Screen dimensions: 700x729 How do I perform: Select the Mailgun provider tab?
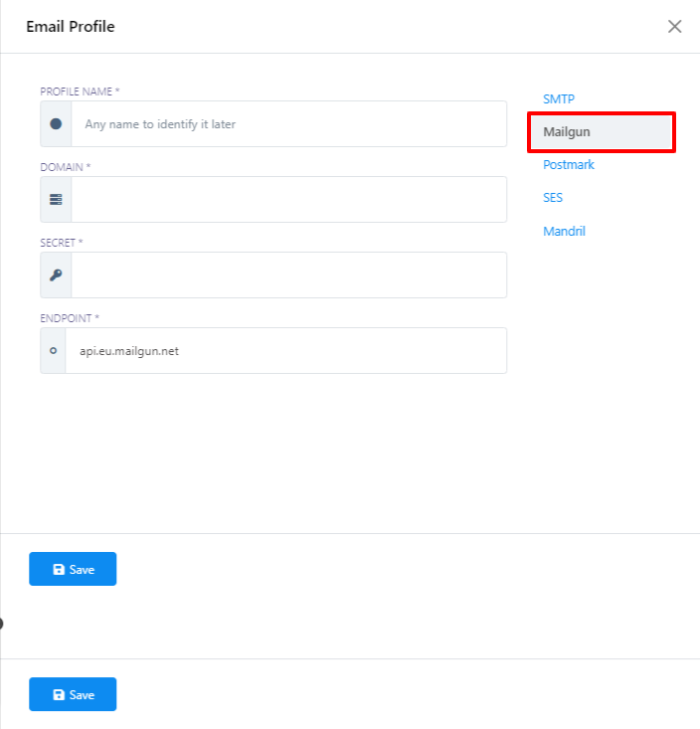[x=567, y=131]
